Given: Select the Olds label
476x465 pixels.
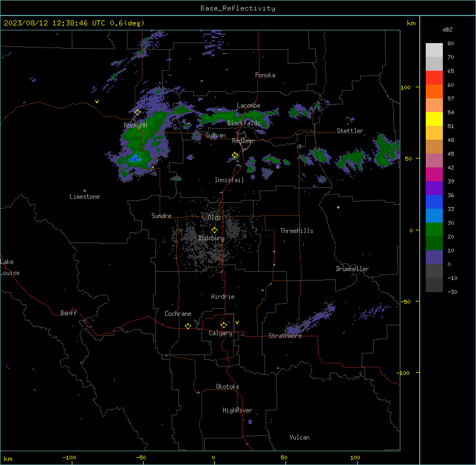Looking at the screenshot, I should point(214,218).
